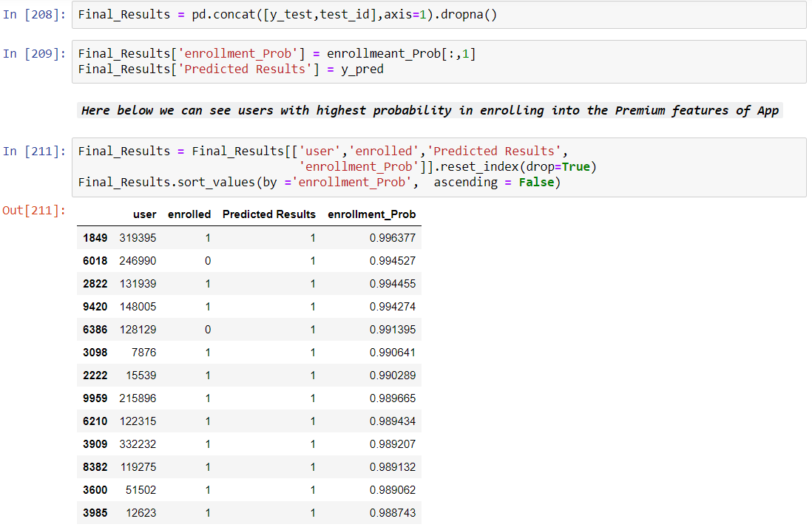Click the In [209] code cell
812x530 pixels.
pyautogui.click(x=439, y=61)
